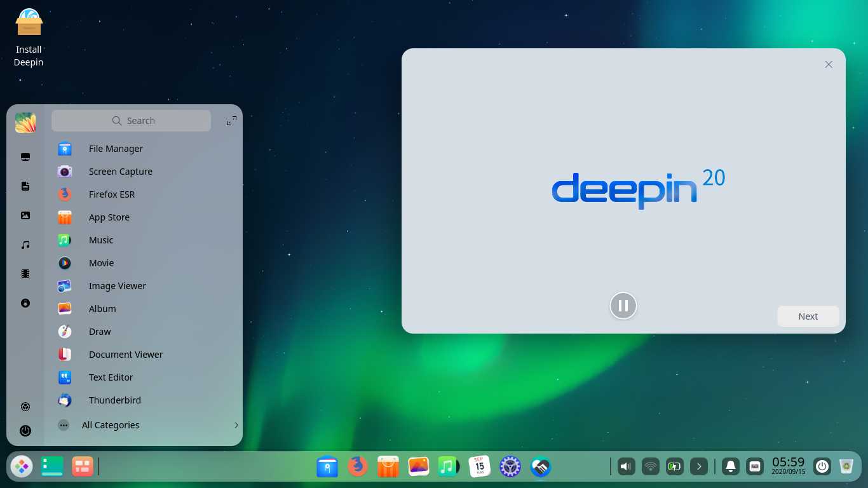Screen dimensions: 868x488
Task: Open Control Center from the dock
Action: [x=510, y=466]
